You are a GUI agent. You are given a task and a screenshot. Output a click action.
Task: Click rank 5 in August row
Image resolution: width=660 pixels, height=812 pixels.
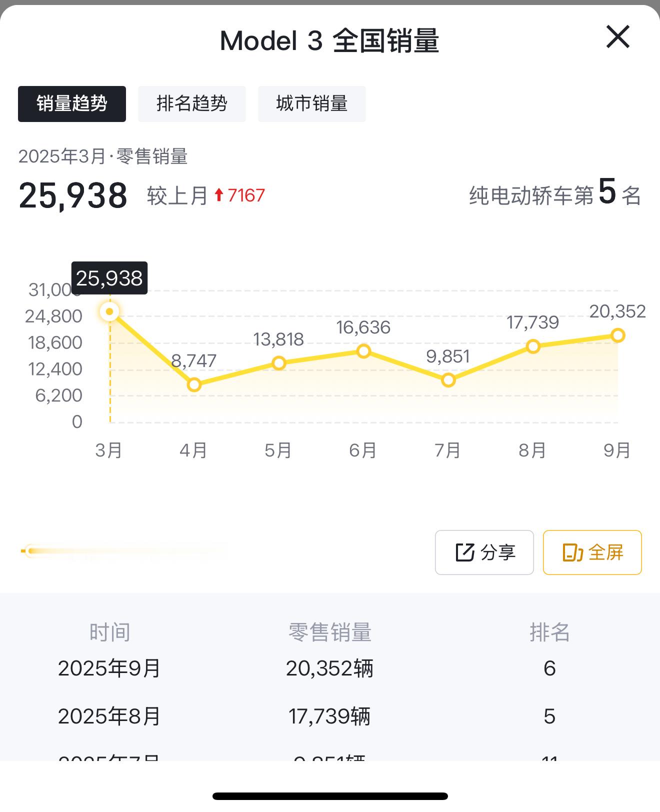pyautogui.click(x=549, y=716)
